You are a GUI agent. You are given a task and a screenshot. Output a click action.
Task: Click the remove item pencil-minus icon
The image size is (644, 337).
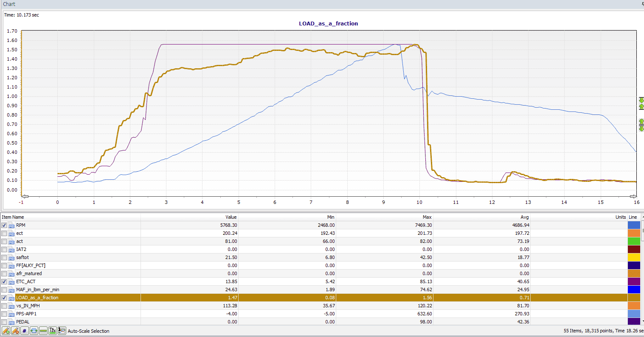pos(15,331)
